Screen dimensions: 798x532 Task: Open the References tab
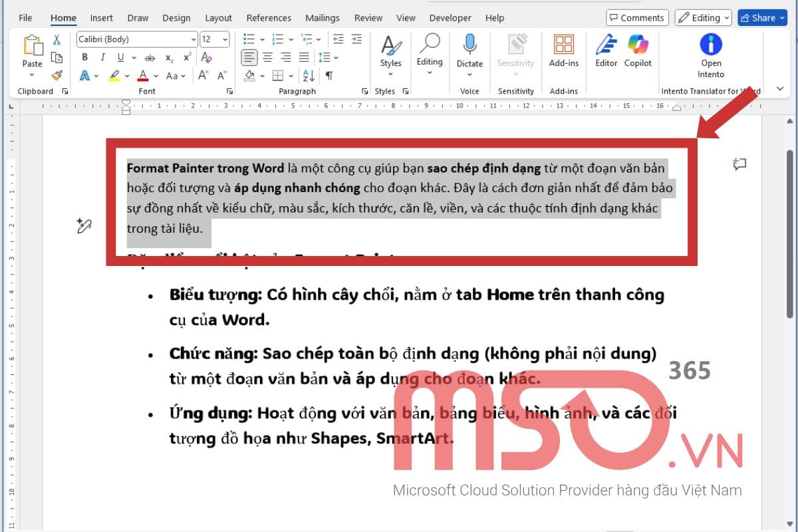point(269,18)
